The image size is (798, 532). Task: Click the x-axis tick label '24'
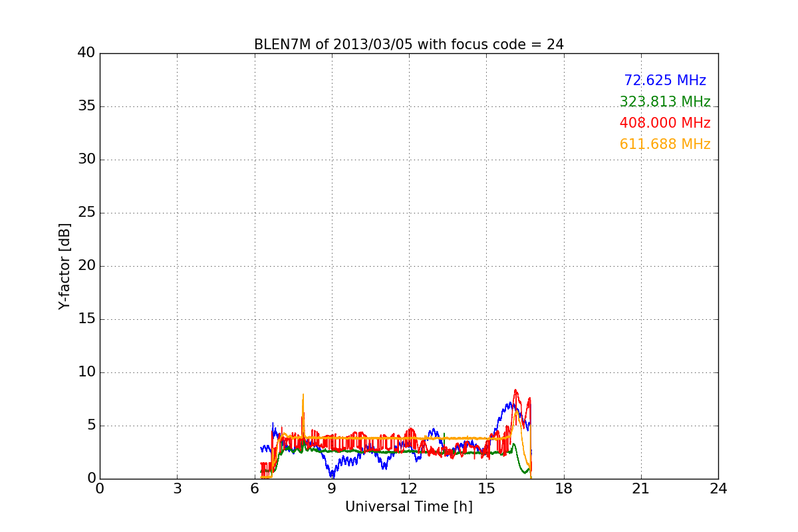718,489
